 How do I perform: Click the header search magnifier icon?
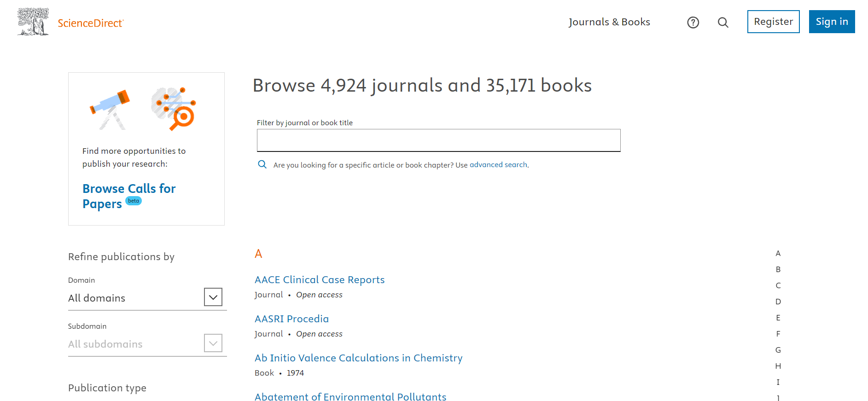point(723,23)
